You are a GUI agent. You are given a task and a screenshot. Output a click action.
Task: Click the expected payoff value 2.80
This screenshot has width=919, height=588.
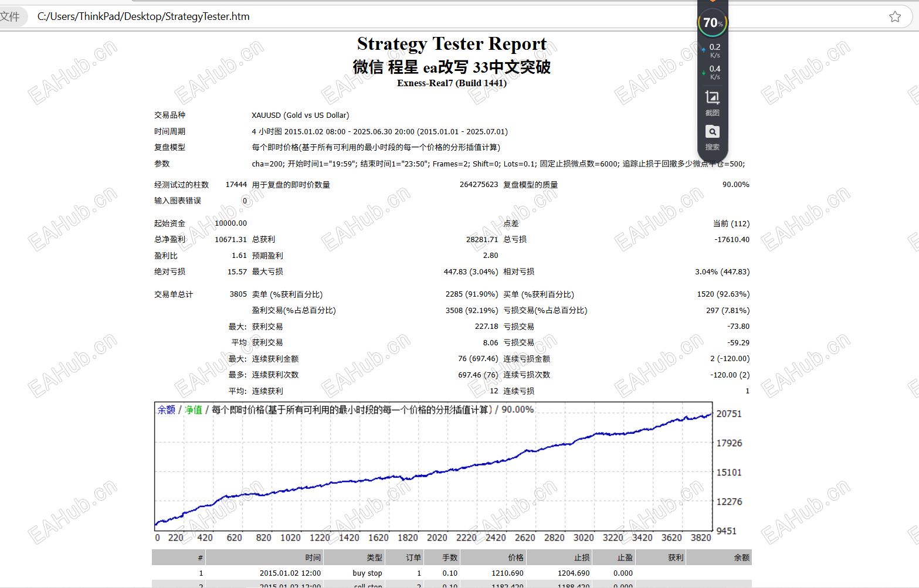tap(491, 256)
